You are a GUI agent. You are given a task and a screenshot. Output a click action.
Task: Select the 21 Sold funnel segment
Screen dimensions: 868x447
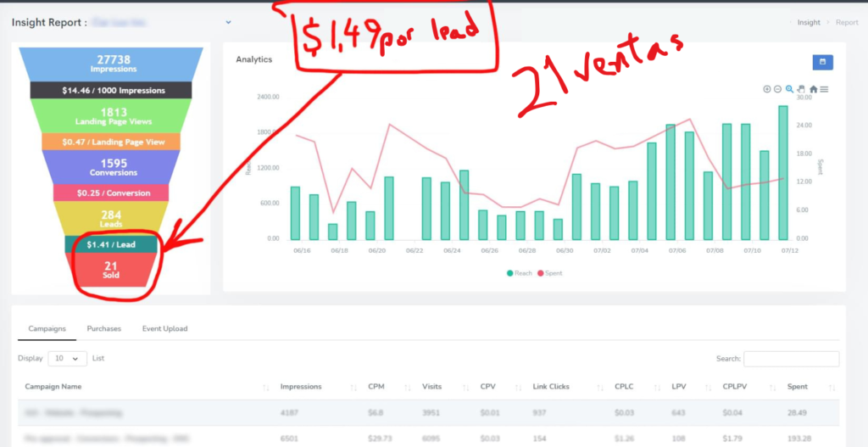[x=111, y=270]
